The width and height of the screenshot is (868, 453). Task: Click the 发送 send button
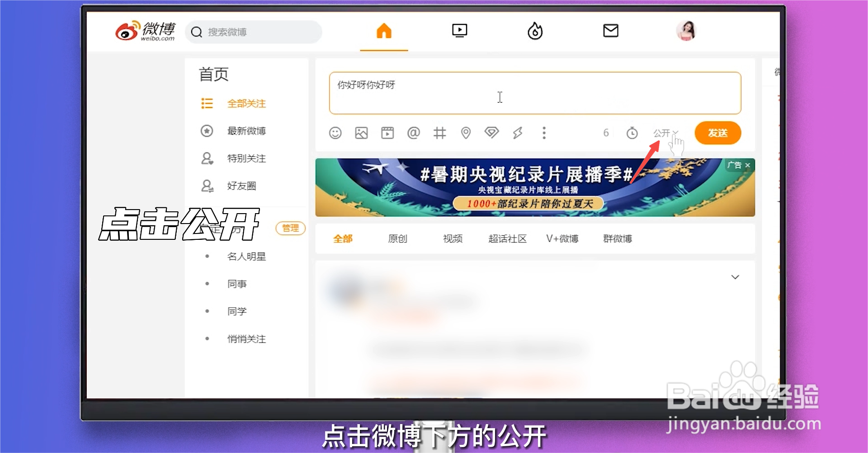click(717, 133)
